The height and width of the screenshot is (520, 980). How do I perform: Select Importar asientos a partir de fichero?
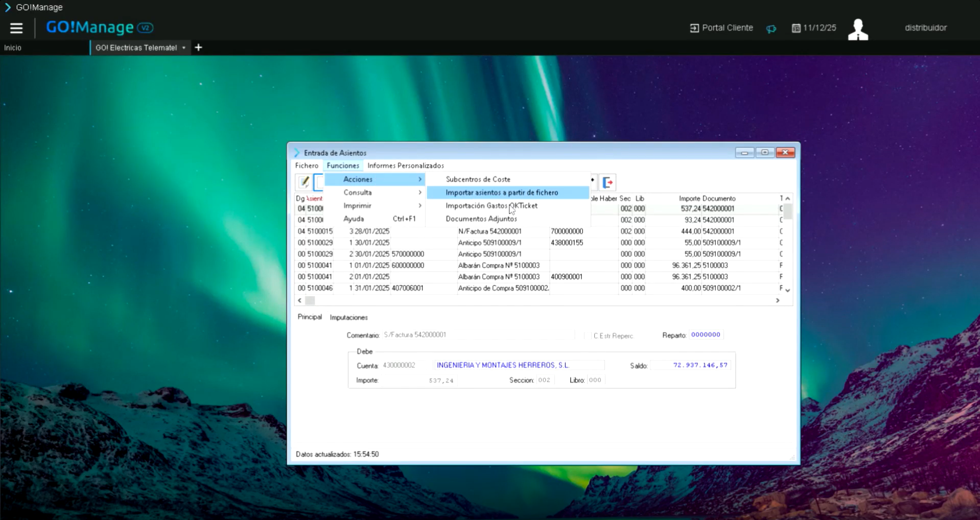pyautogui.click(x=501, y=193)
